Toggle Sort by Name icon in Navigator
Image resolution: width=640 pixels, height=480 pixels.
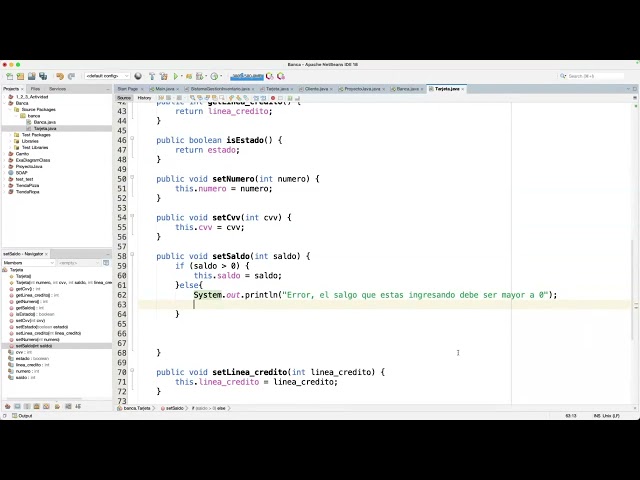[68, 406]
